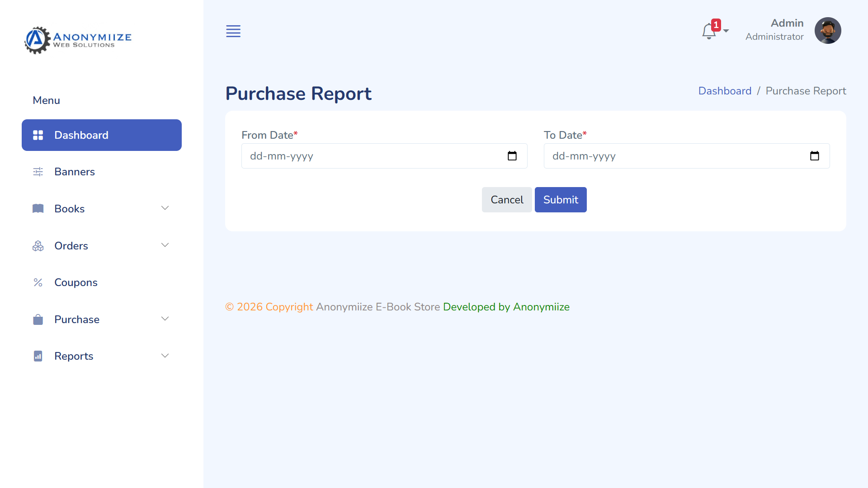This screenshot has height=488, width=868.
Task: Click the Admin username text
Action: pyautogui.click(x=787, y=23)
